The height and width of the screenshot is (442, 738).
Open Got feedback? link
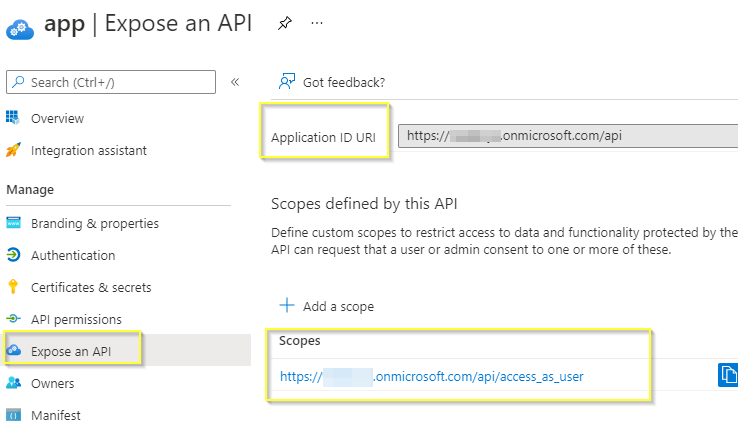click(x=344, y=83)
